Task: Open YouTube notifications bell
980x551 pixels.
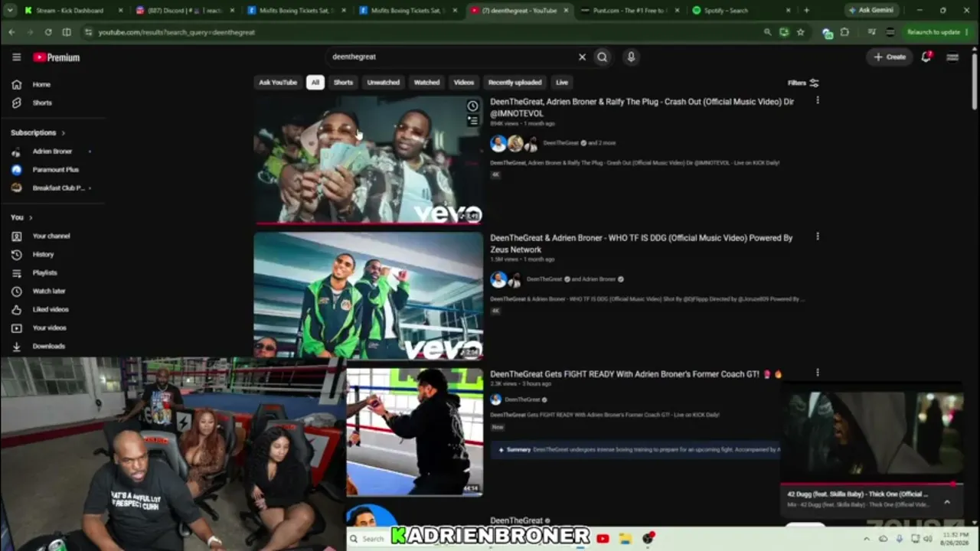Action: pos(926,57)
